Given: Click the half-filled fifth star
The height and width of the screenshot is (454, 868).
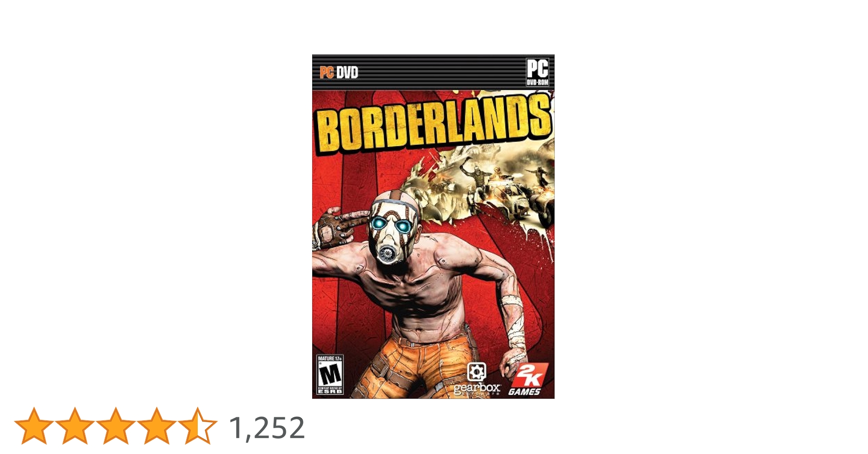Looking at the screenshot, I should (x=198, y=426).
